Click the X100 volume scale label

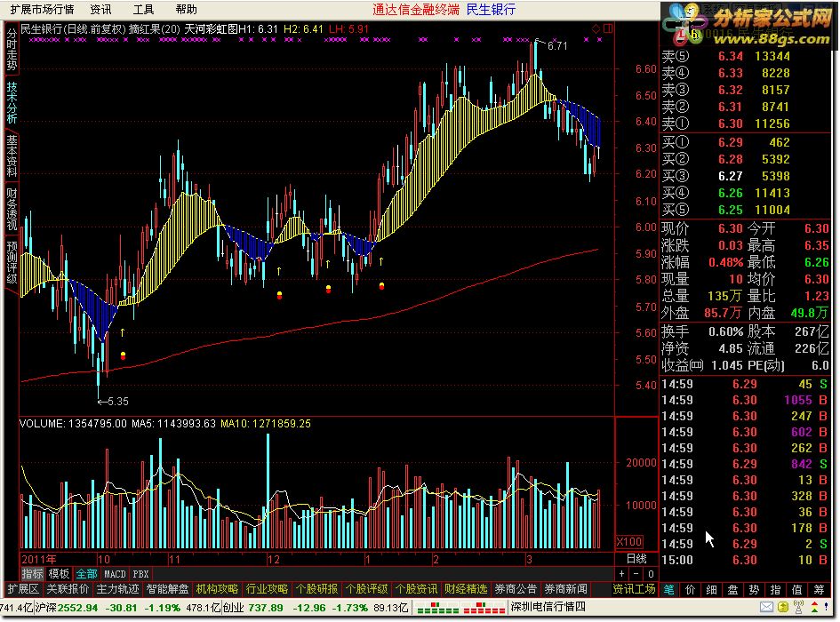pos(629,542)
